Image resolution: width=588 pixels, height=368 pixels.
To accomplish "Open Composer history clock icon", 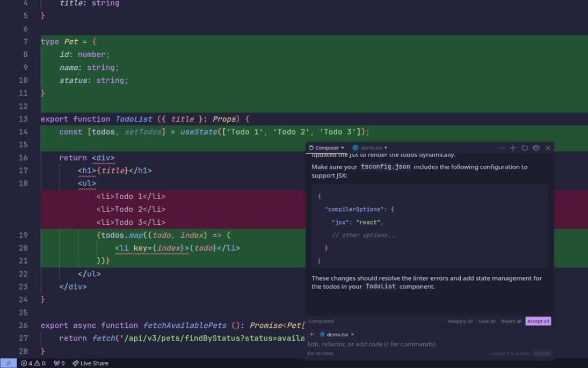I will [536, 148].
